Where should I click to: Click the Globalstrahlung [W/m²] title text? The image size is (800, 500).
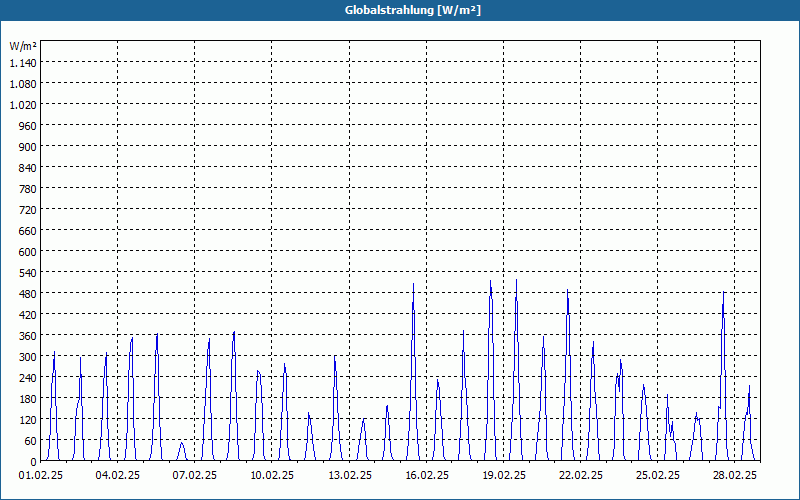point(412,10)
